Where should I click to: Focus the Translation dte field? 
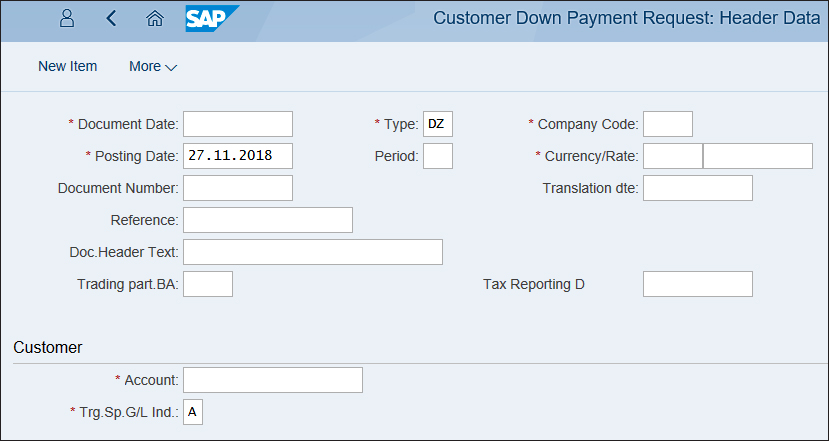[698, 188]
